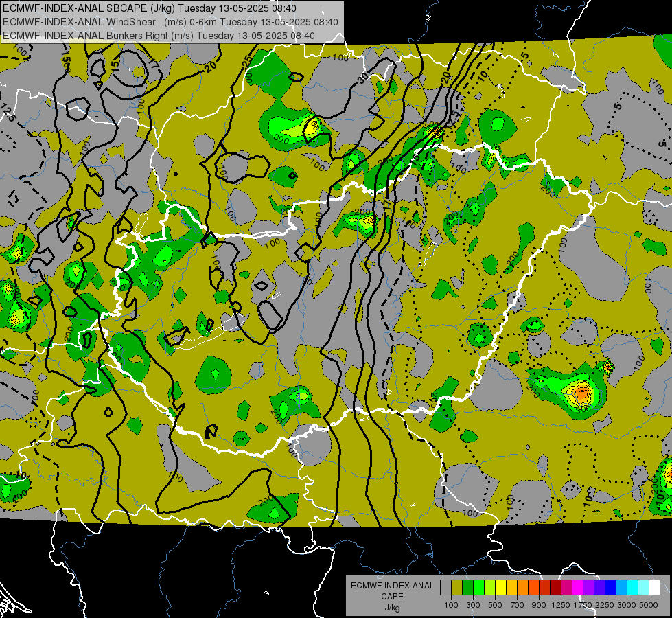Click the 100 tick label in legend
The image size is (672, 618).
(x=451, y=605)
